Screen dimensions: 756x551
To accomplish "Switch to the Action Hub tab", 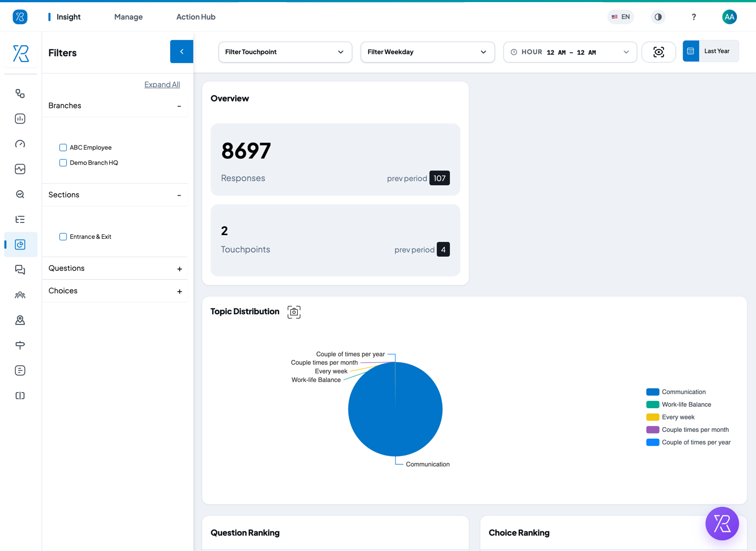I will (x=196, y=17).
